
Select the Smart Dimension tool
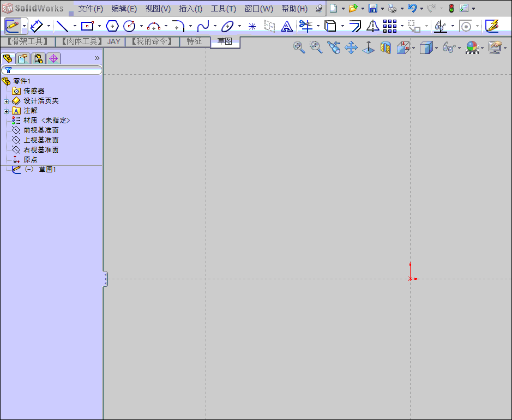click(37, 26)
